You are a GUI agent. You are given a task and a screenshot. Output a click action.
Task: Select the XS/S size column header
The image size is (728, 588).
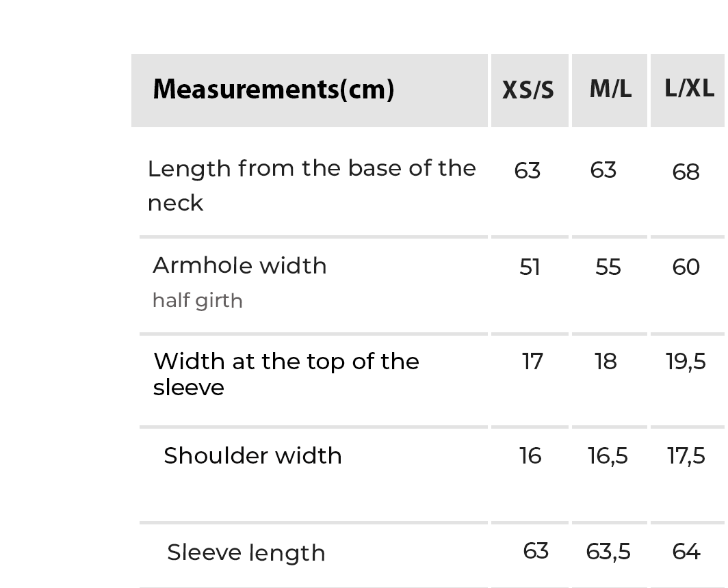pos(528,90)
